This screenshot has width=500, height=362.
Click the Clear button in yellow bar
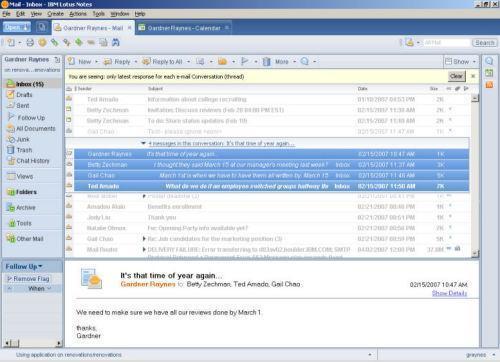(456, 76)
